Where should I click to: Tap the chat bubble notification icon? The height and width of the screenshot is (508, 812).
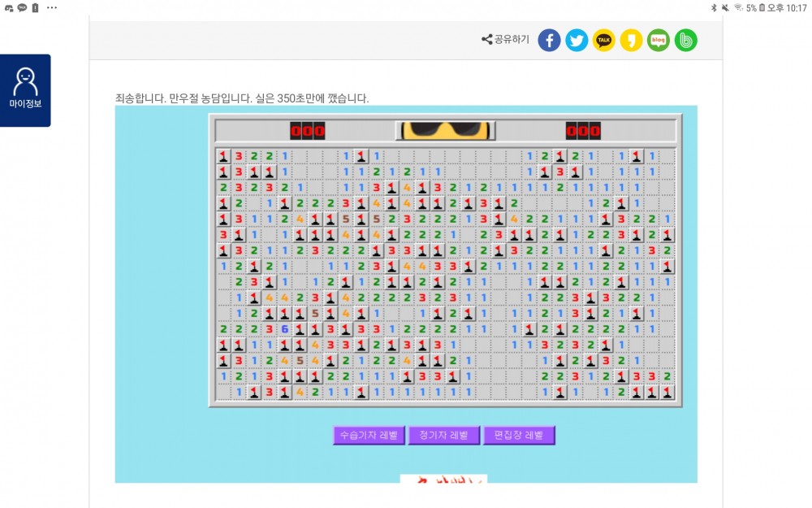pyautogui.click(x=22, y=8)
